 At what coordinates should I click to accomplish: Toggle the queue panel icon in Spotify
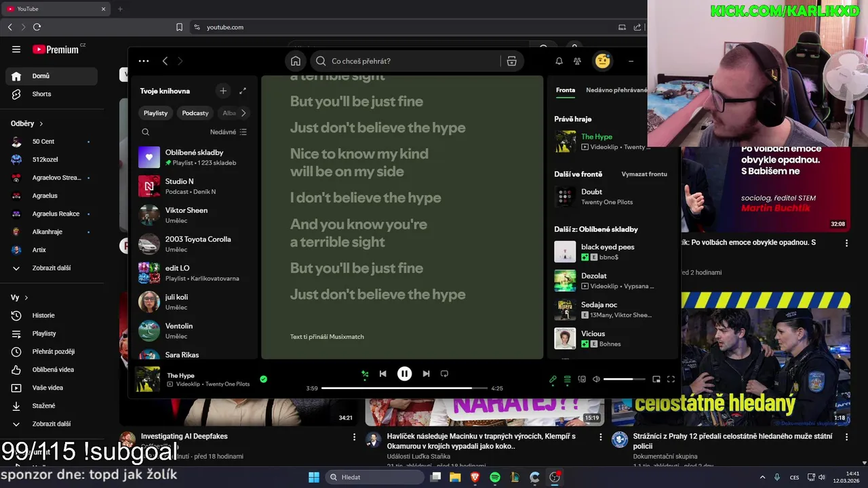point(568,380)
